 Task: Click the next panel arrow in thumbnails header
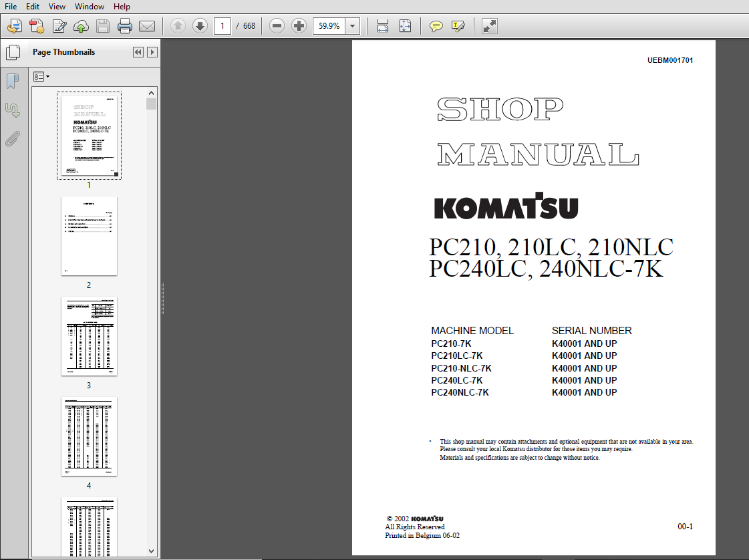(152, 52)
